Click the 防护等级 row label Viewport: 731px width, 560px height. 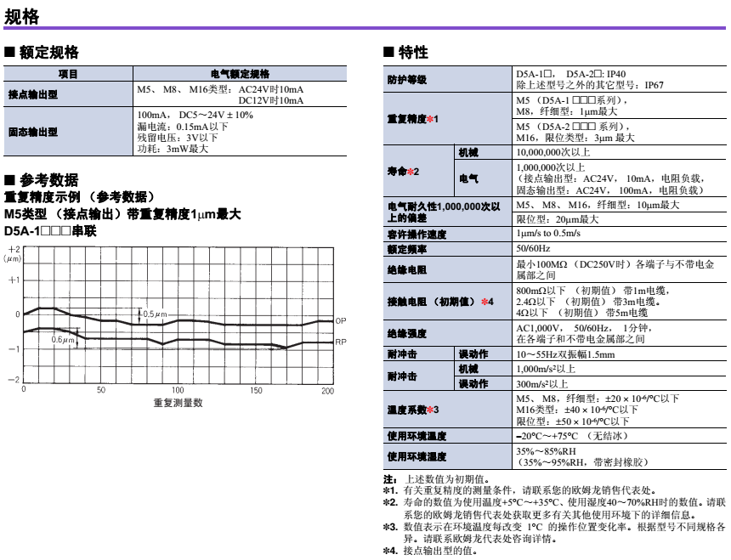coord(407,80)
